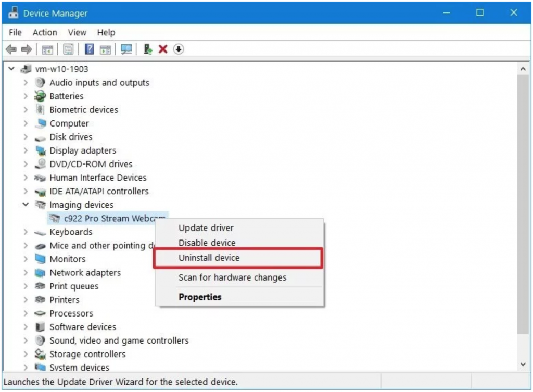Expand the Sound, video and game controllers chevron
533x392 pixels.
pyautogui.click(x=26, y=340)
